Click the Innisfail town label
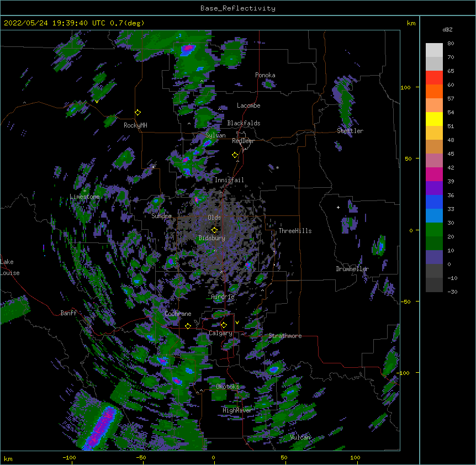The image size is (476, 465). [229, 180]
